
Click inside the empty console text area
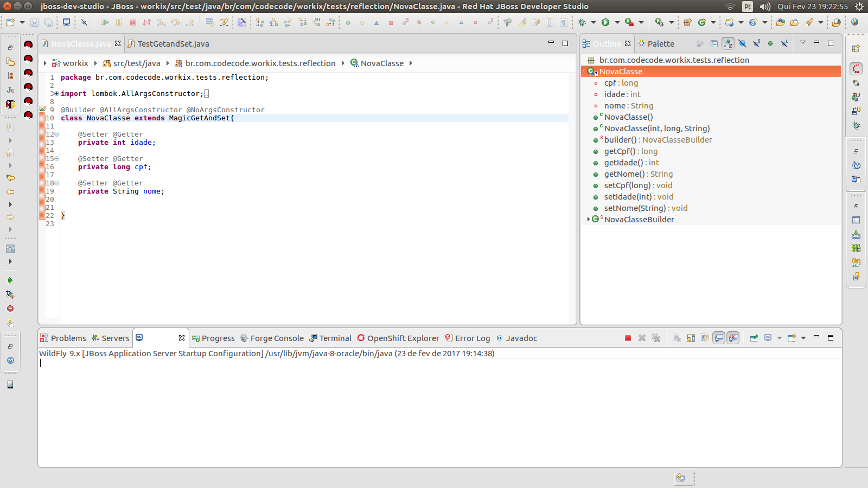(434, 412)
